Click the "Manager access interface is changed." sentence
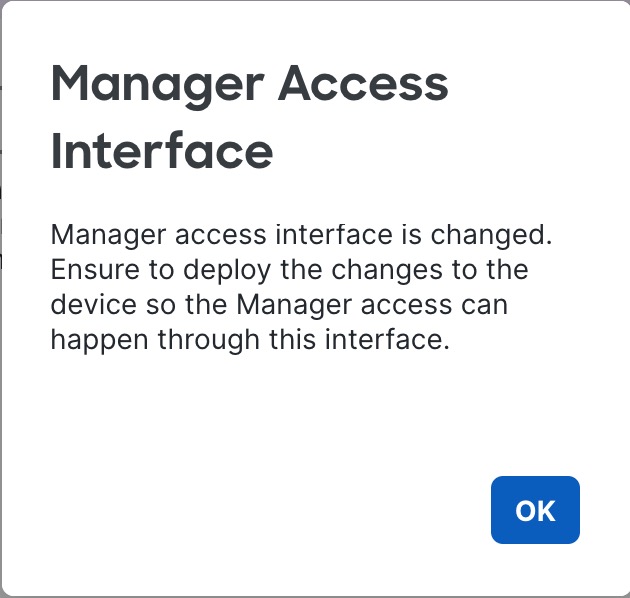This screenshot has height=598, width=630. click(x=301, y=237)
